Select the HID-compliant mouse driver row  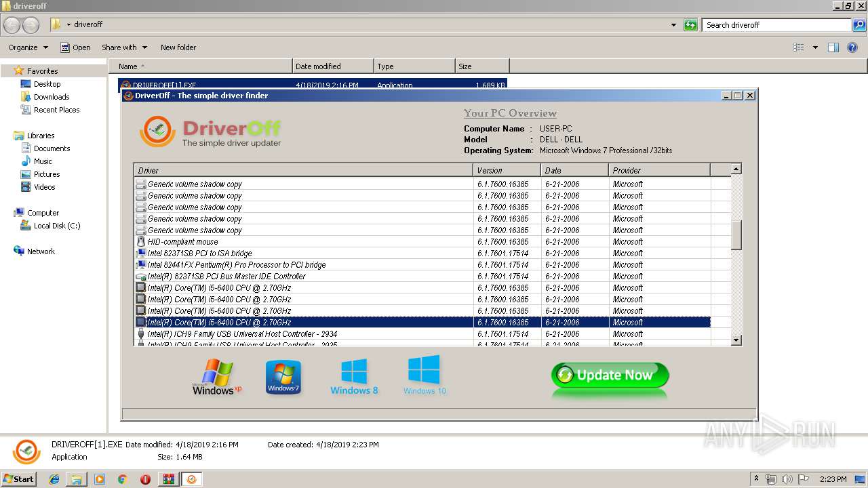click(422, 242)
